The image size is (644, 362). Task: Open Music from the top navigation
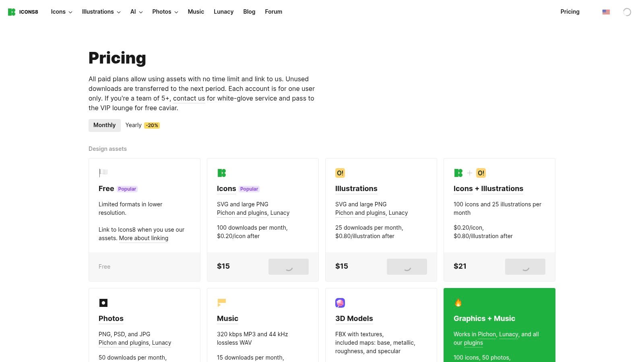click(x=196, y=12)
